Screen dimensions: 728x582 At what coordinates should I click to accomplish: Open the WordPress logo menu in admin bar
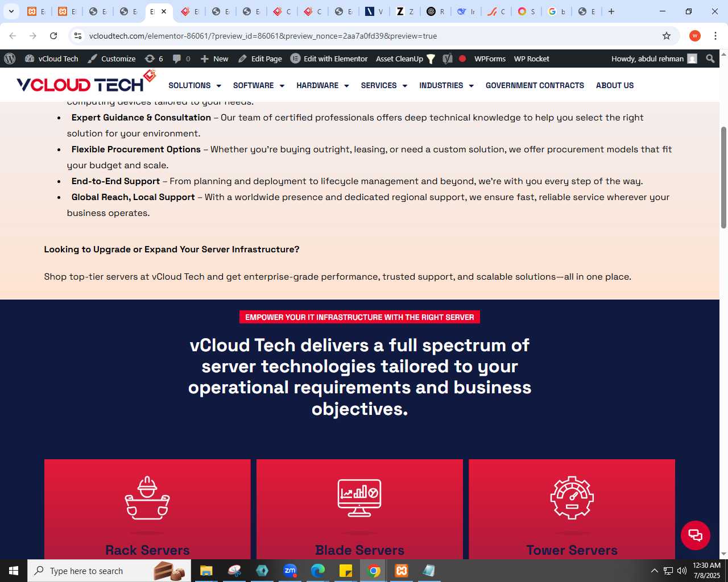coord(10,59)
